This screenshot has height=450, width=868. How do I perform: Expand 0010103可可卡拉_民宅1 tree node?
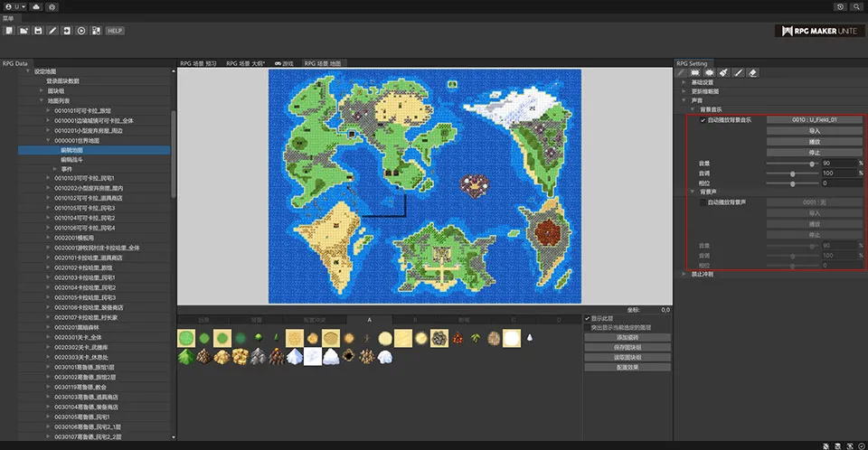(x=48, y=178)
